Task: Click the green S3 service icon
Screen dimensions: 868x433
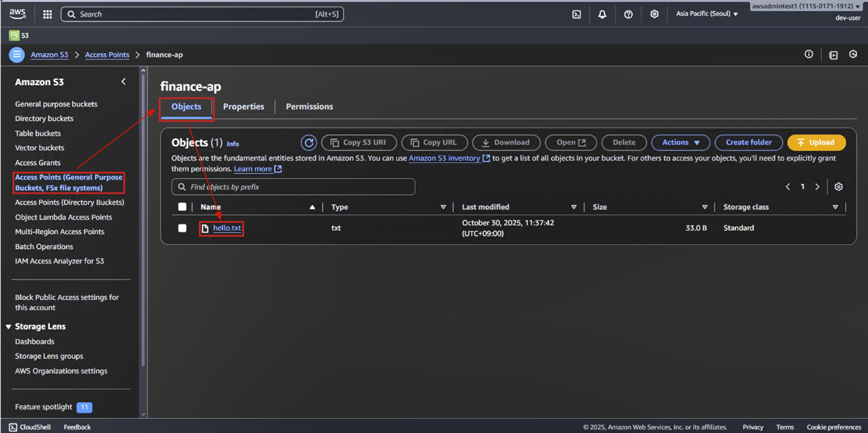Action: tap(14, 35)
